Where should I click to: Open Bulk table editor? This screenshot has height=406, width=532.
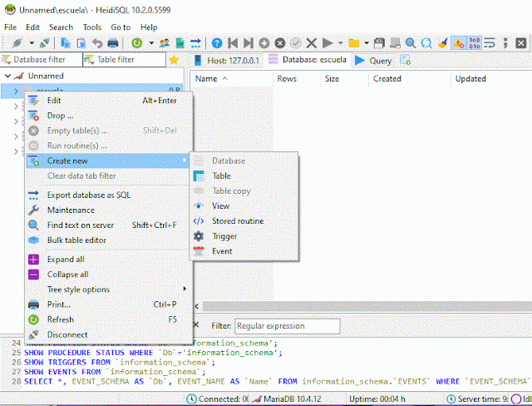[x=107, y=240]
